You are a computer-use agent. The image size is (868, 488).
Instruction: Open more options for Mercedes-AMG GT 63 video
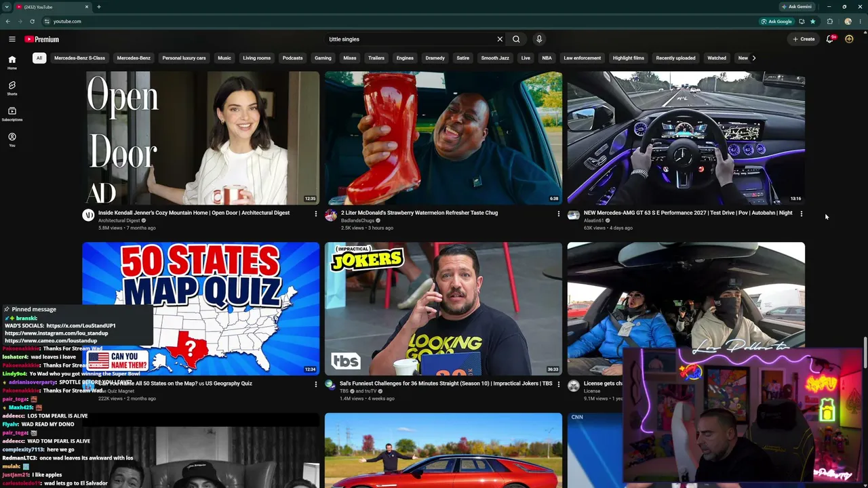[x=801, y=213]
